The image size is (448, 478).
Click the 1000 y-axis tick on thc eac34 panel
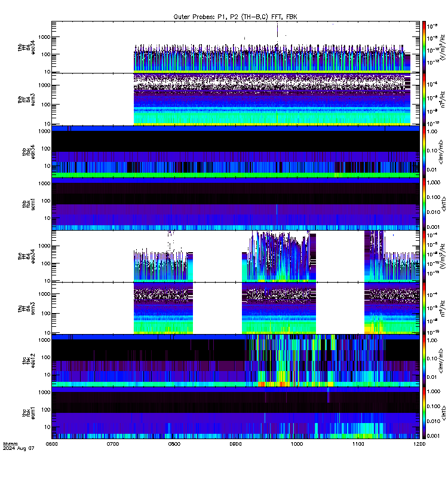point(44,246)
